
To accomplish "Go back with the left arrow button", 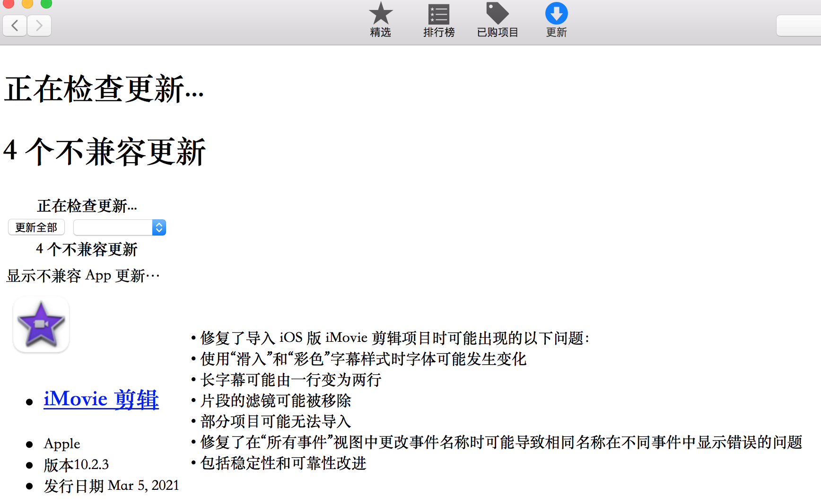I will (15, 26).
